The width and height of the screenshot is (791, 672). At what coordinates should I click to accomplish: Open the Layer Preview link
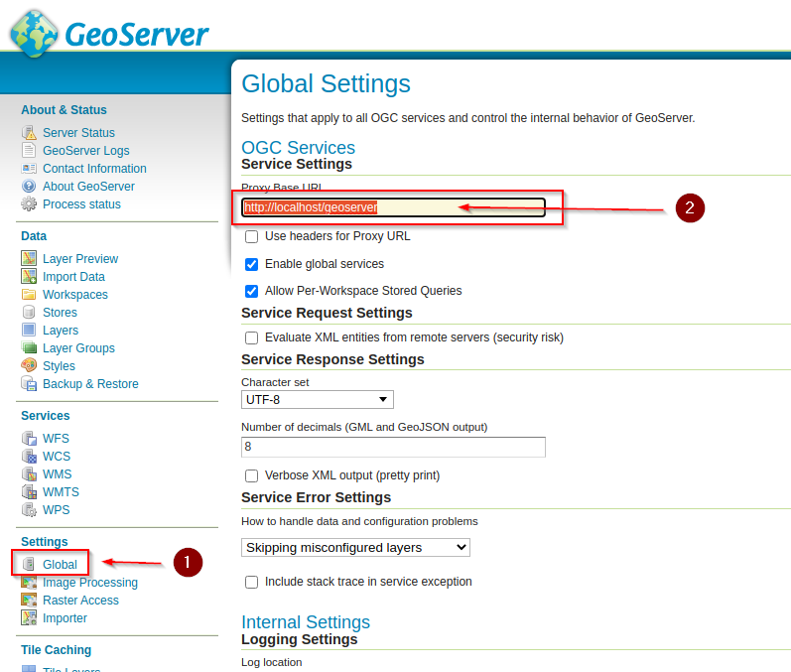pyautogui.click(x=80, y=259)
